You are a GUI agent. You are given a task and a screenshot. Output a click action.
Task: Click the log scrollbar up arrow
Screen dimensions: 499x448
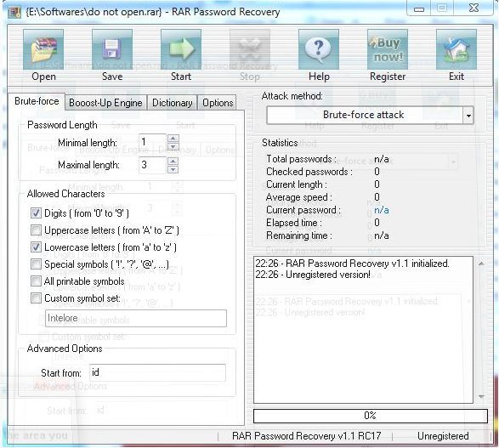pos(481,264)
